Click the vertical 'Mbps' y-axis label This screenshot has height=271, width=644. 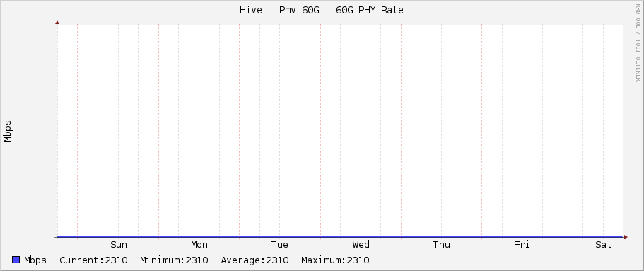coord(8,131)
